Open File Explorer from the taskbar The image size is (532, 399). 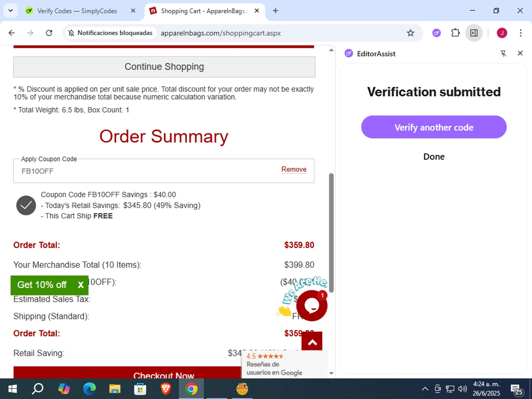(x=115, y=389)
